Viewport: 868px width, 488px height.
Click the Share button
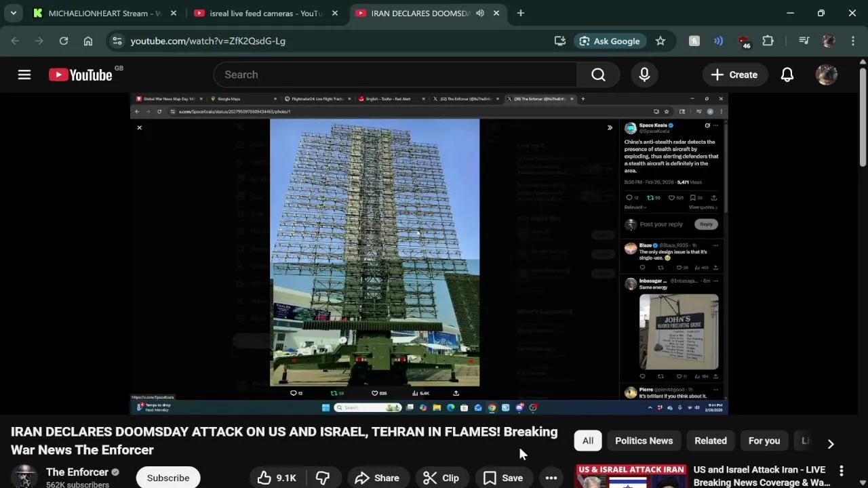coord(376,478)
